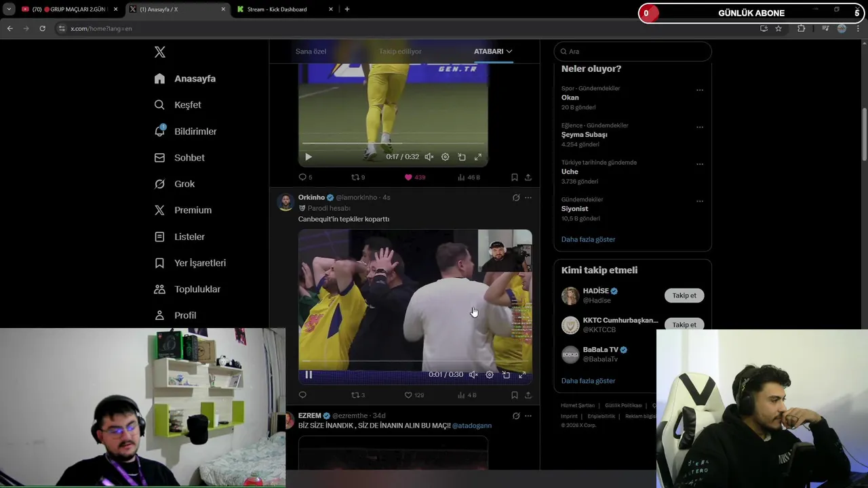This screenshot has height=488, width=868.
Task: Open Profil page
Action: (175, 315)
